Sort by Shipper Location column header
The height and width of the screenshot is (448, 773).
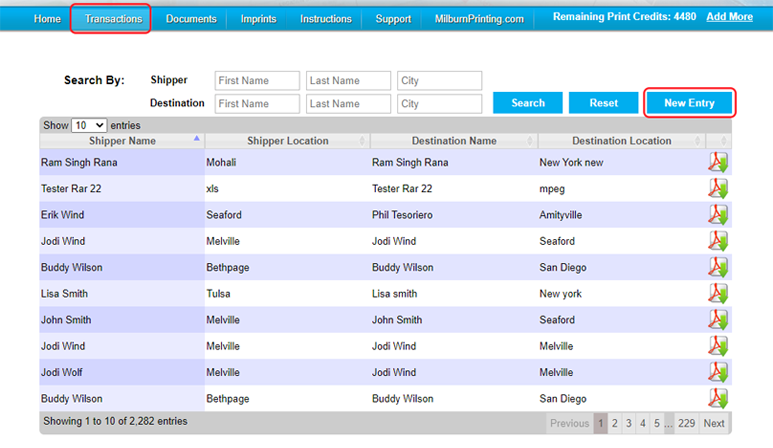coord(287,141)
